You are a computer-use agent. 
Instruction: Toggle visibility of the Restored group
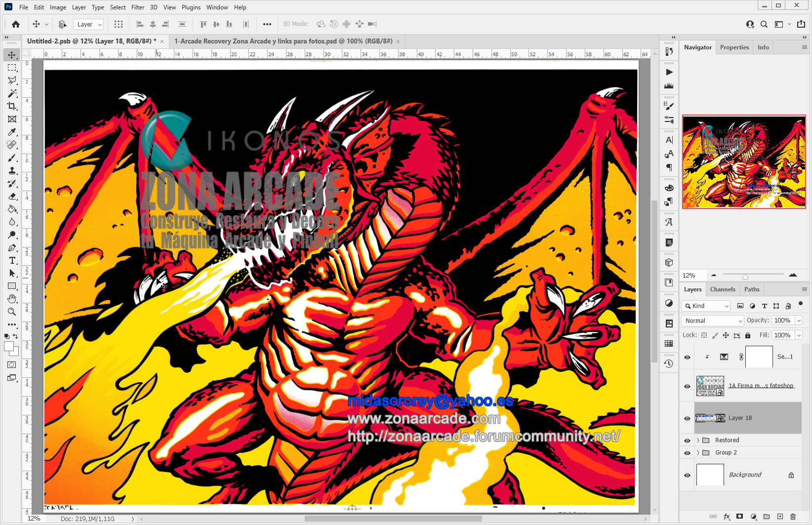(x=687, y=440)
